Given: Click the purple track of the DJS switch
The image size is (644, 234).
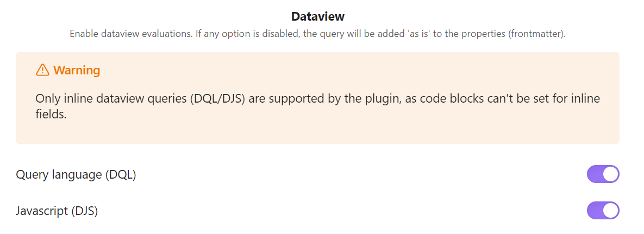Looking at the screenshot, I should click(x=595, y=210).
